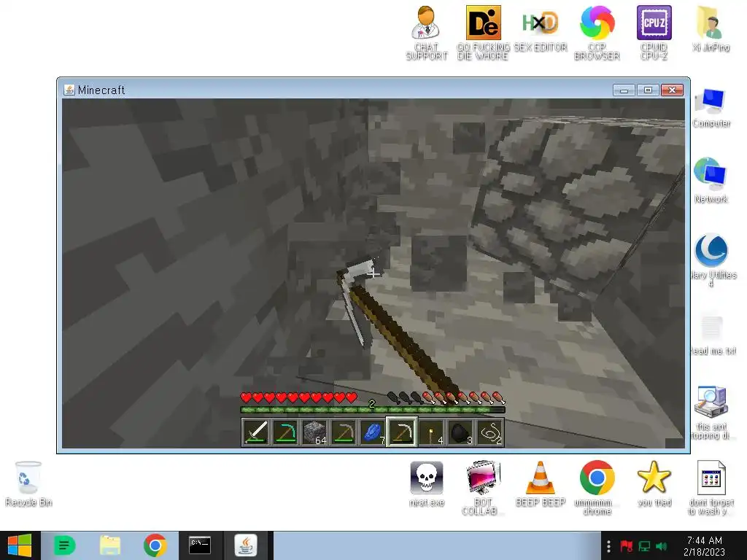Select the magnifier-on-computer desktop icon
Viewport: 747px width, 560px height.
click(711, 413)
